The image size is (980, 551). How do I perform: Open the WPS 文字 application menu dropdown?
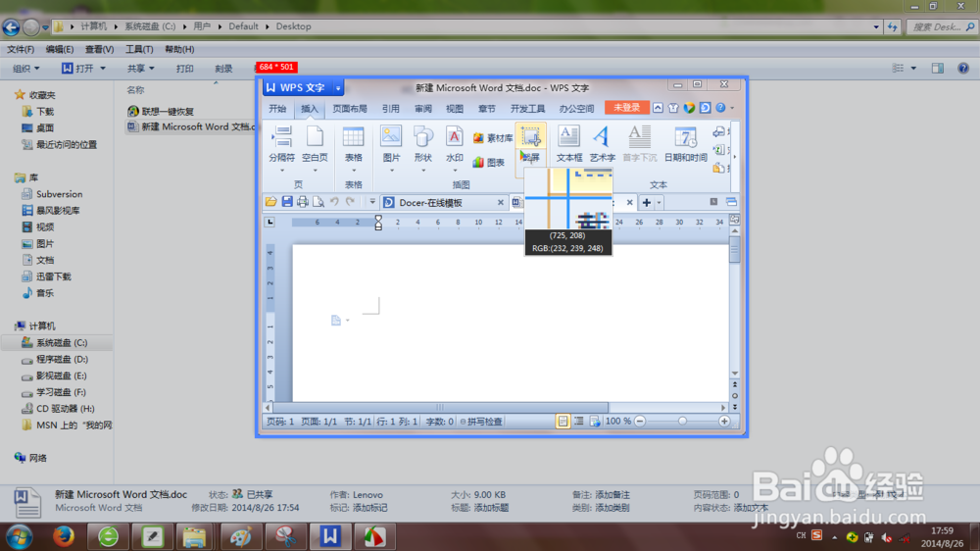coord(337,88)
